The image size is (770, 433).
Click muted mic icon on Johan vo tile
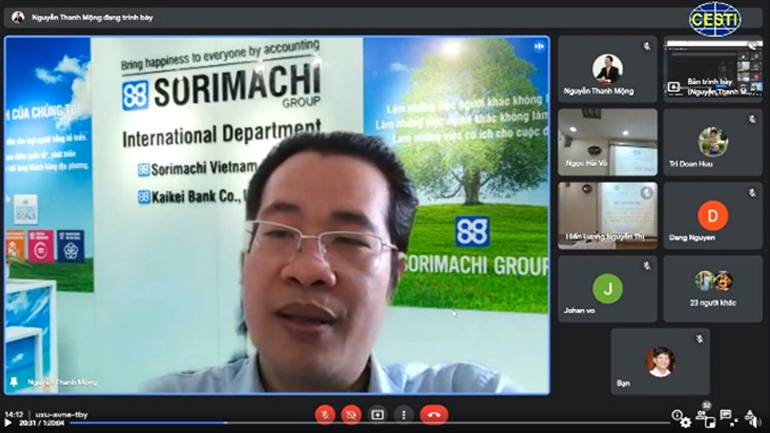pyautogui.click(x=647, y=266)
